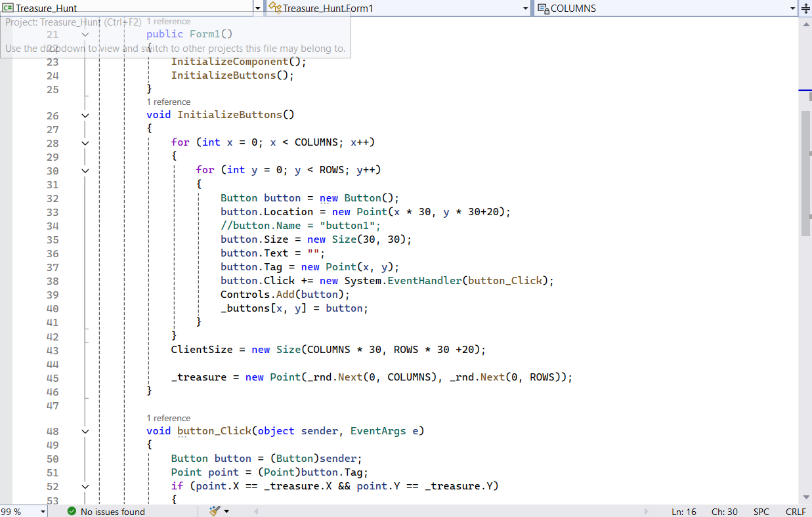Collapse the if block at line 52
Screen dimensions: 812x517
click(85, 487)
